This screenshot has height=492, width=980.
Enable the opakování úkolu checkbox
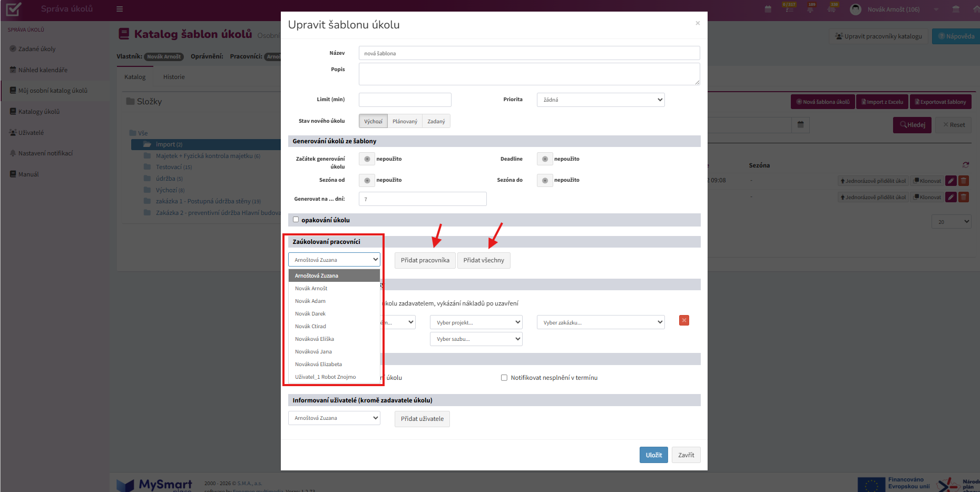(296, 220)
